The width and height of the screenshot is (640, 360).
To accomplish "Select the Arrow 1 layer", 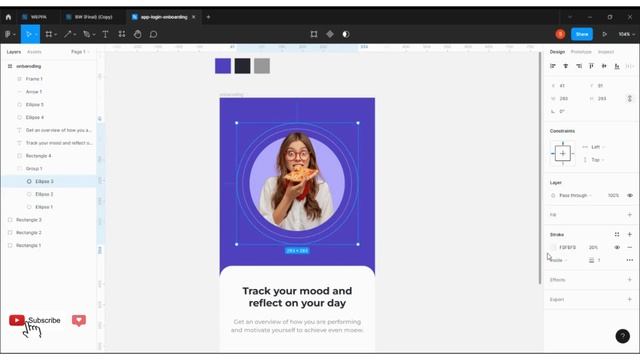I will point(48,92).
